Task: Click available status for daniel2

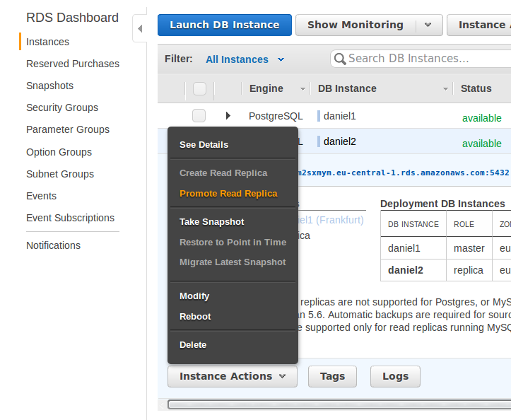Action: (x=482, y=144)
